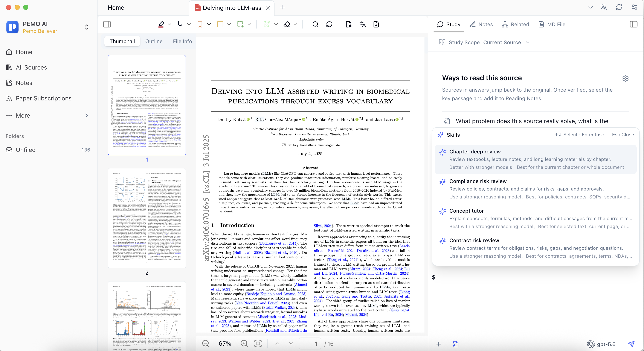Toggle the left sidebar panel icon
The image size is (644, 351).
(107, 24)
